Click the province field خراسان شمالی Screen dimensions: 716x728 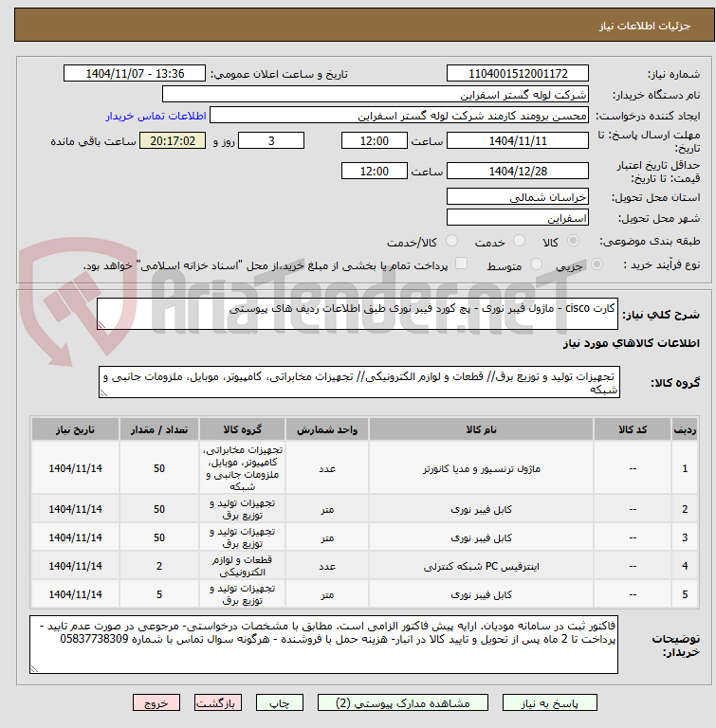(518, 196)
